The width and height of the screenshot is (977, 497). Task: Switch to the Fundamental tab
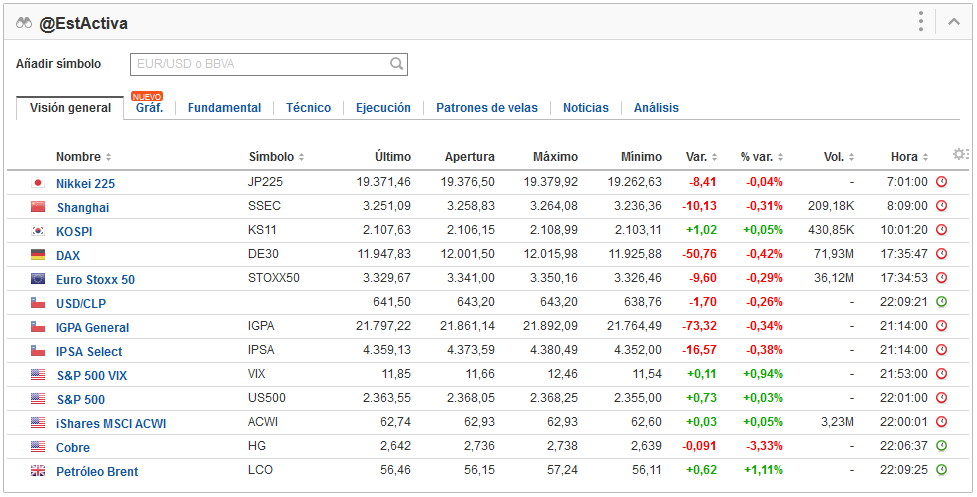pyautogui.click(x=224, y=108)
